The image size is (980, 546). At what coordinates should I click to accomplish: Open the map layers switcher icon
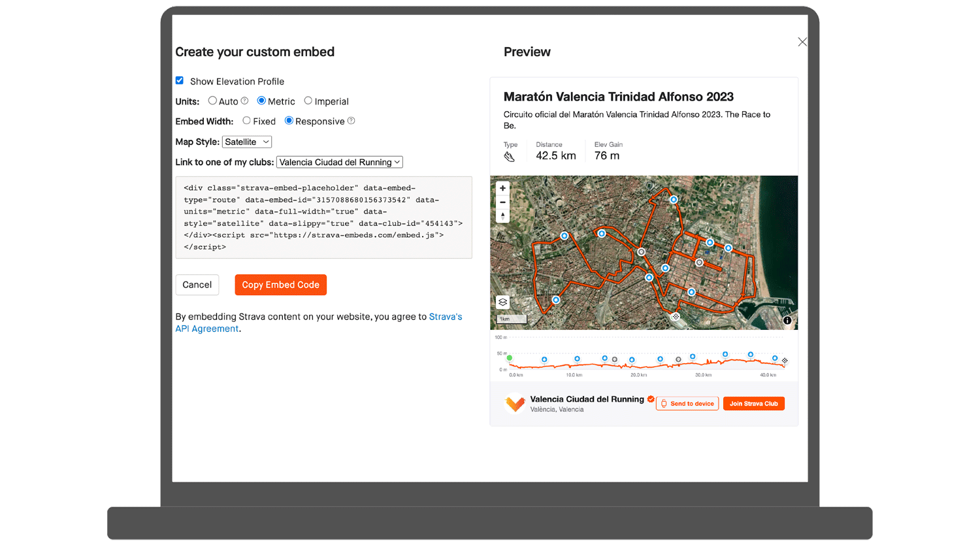coord(502,302)
